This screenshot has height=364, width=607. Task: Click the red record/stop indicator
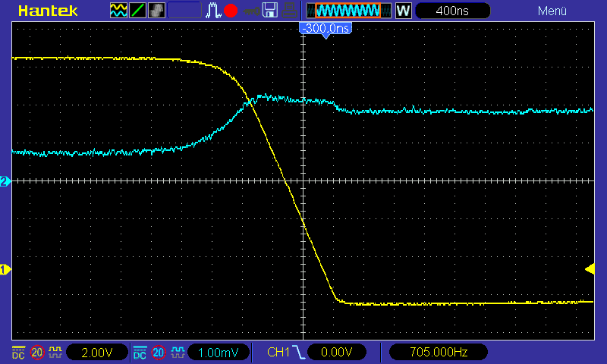tap(231, 11)
